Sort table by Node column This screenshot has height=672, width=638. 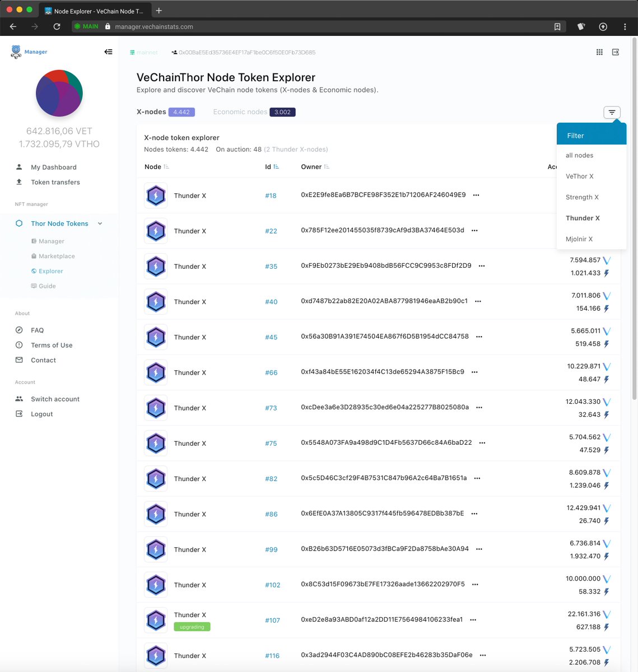[x=157, y=167]
